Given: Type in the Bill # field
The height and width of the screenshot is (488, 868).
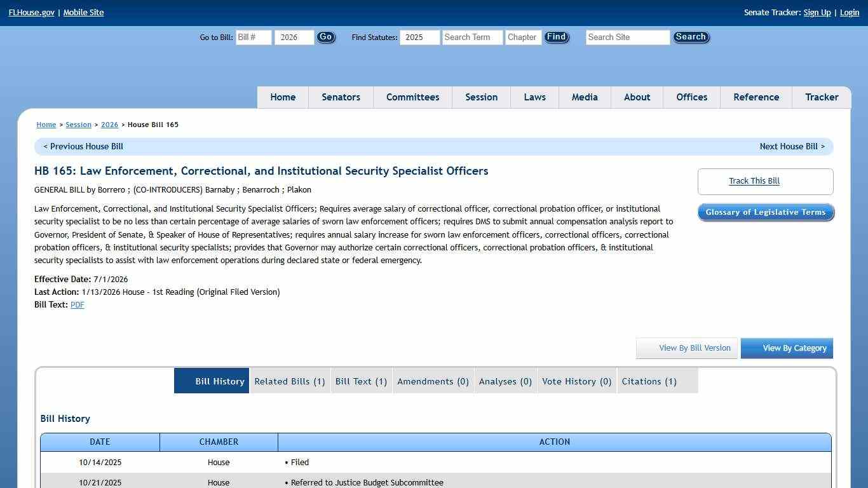Looking at the screenshot, I should pyautogui.click(x=254, y=37).
